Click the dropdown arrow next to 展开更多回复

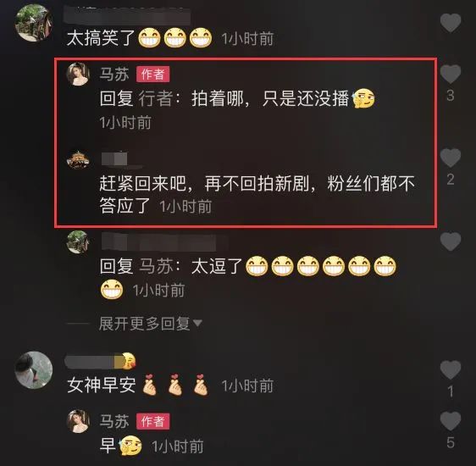[x=197, y=324]
